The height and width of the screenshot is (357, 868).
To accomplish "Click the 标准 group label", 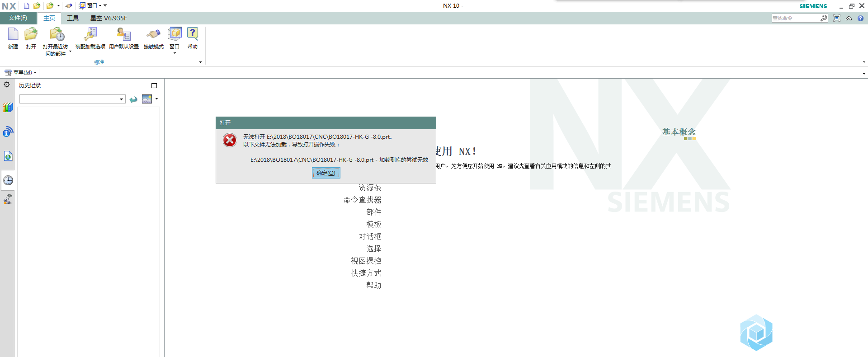I will [x=99, y=62].
